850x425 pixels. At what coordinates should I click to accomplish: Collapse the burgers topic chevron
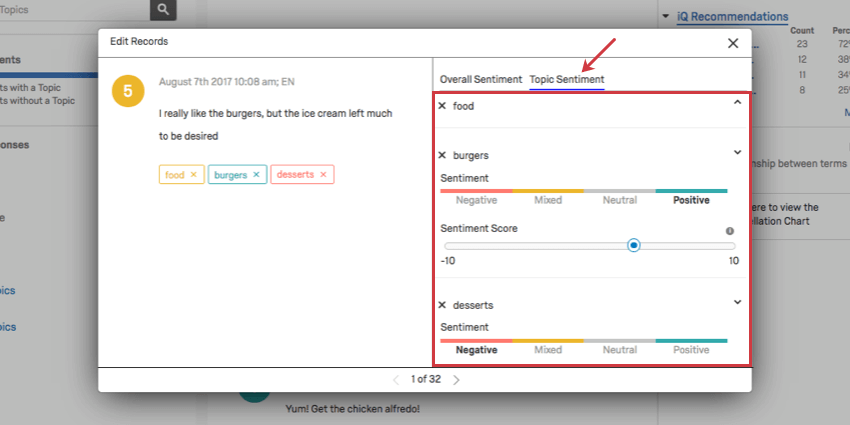[737, 152]
